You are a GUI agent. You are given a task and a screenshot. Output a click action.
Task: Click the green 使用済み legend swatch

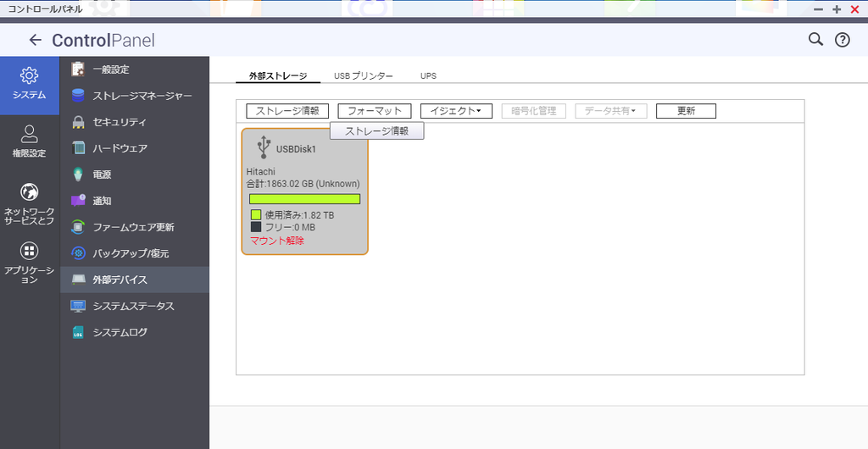point(256,214)
